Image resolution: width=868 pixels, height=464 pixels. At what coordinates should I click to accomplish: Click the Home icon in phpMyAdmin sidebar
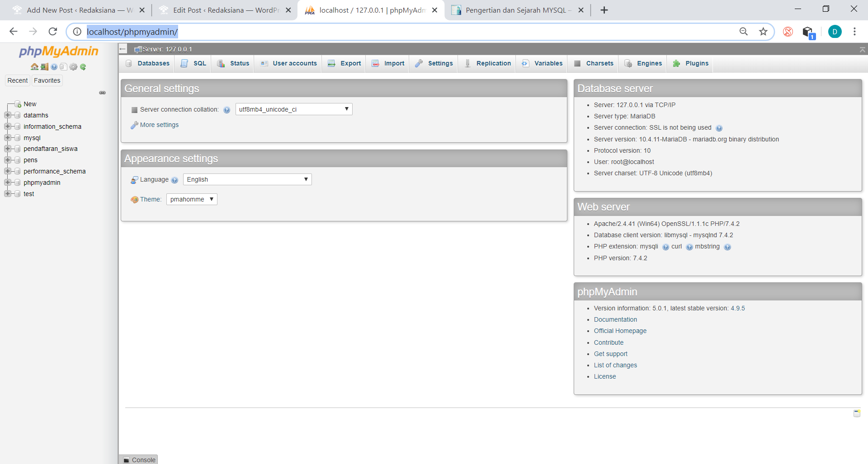(34, 67)
